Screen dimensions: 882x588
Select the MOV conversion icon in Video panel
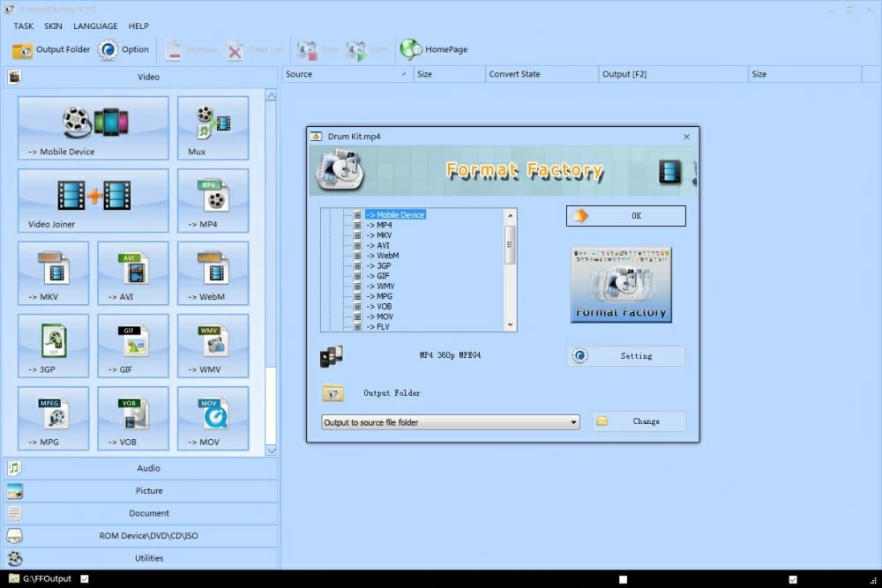pyautogui.click(x=213, y=418)
